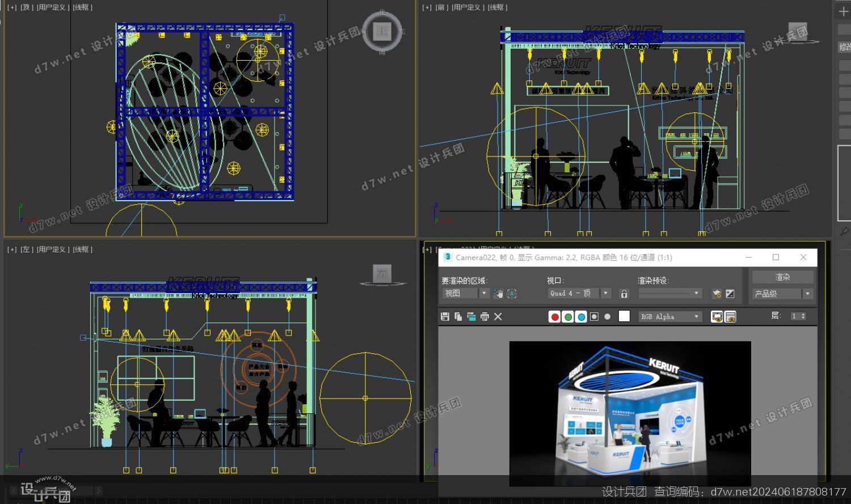
Task: Open the [+] menu of the left viewport
Action: point(12,249)
